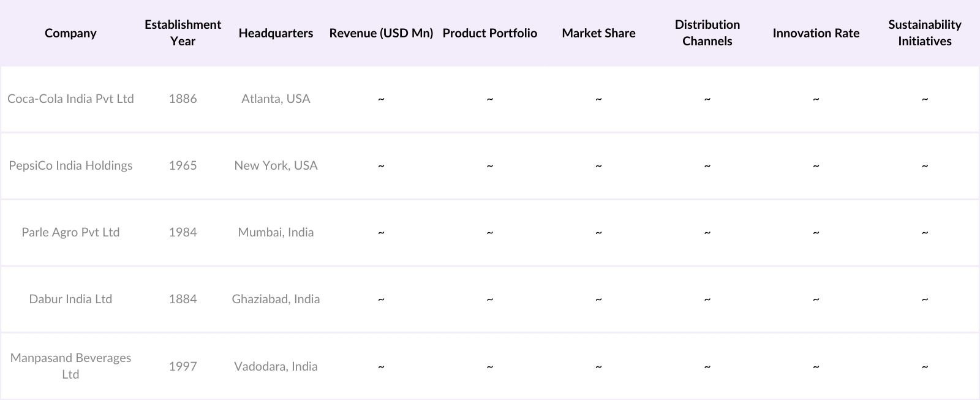This screenshot has height=400, width=980.
Task: Click the Product Portfolio column header
Action: point(489,33)
